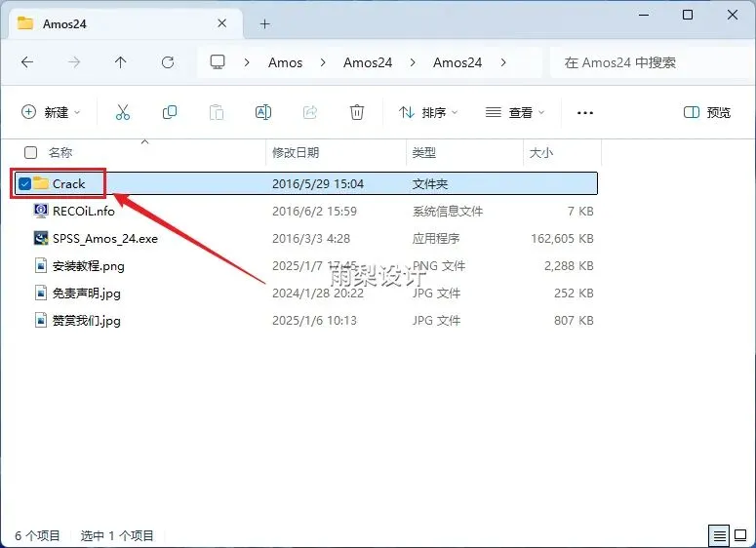Click the date 2016/6/2 15:59
The height and width of the screenshot is (548, 756).
pyautogui.click(x=314, y=211)
